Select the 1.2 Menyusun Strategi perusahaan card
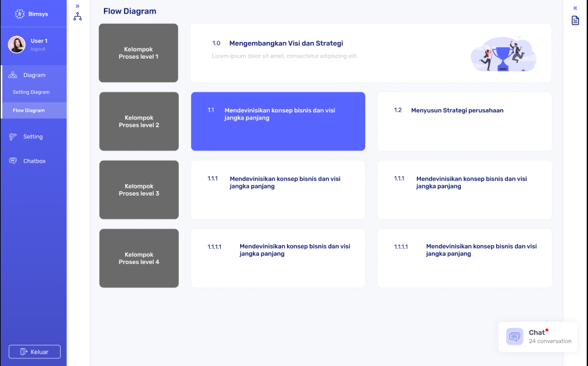Viewport: 588px width, 366px height. (x=465, y=121)
